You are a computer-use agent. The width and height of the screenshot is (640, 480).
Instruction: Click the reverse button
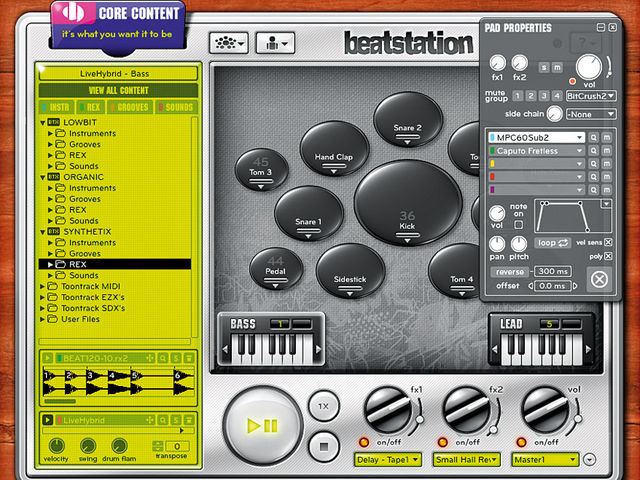[x=510, y=271]
